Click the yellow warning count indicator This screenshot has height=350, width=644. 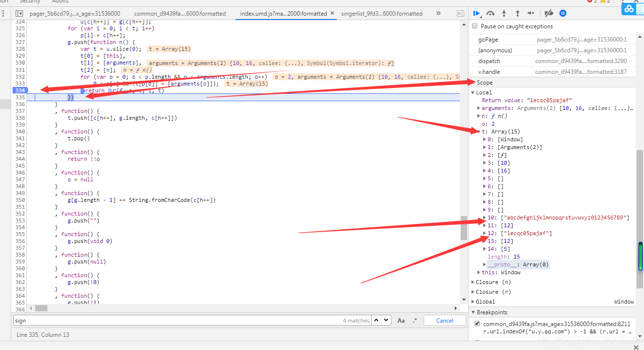coord(604,1)
